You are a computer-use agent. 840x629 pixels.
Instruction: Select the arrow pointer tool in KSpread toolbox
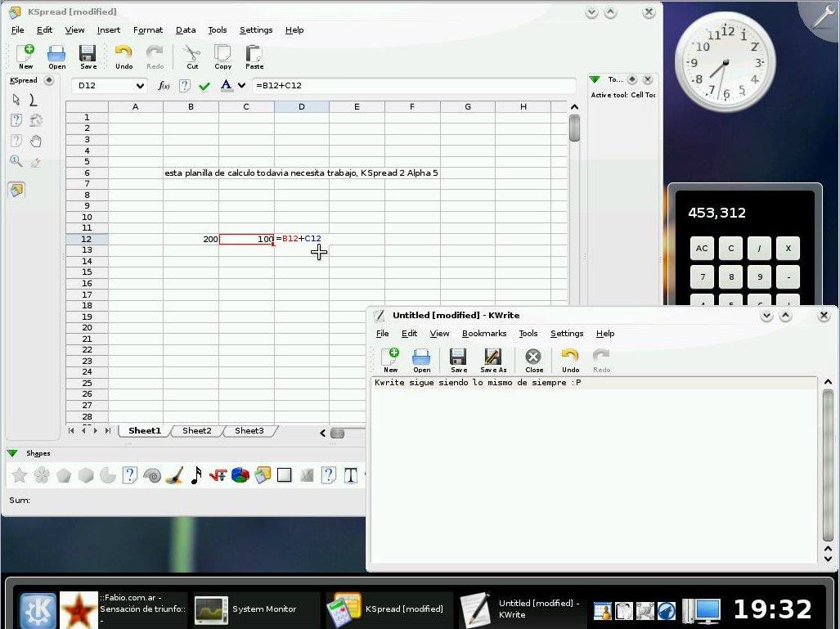(x=16, y=100)
